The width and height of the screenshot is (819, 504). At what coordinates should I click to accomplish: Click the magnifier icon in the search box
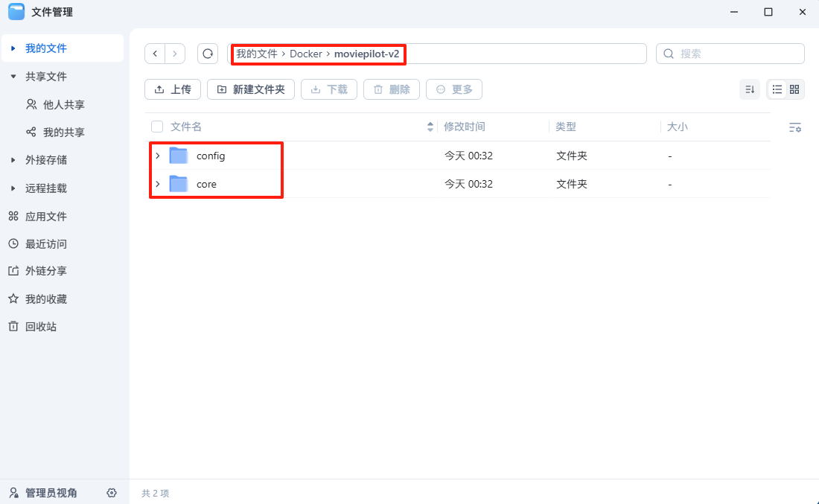pyautogui.click(x=668, y=53)
